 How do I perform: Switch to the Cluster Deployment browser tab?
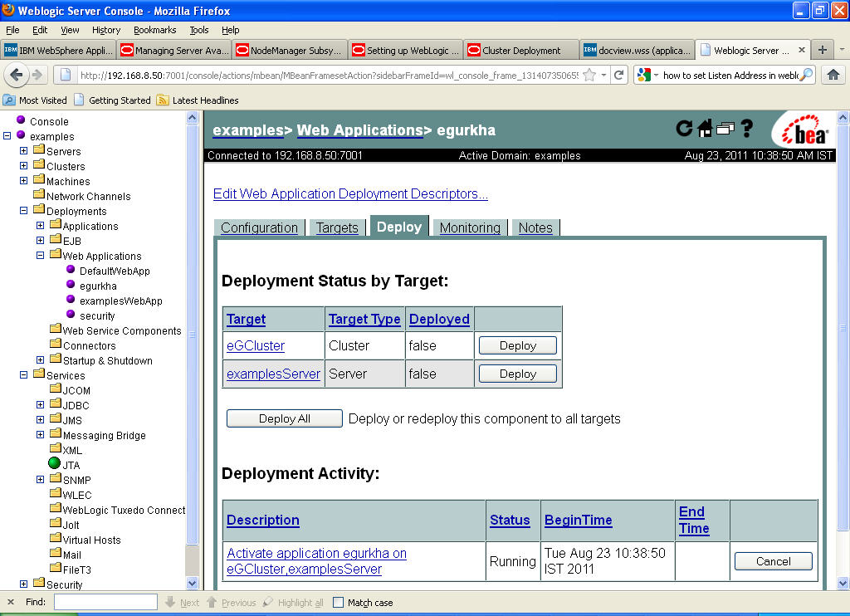(x=521, y=51)
